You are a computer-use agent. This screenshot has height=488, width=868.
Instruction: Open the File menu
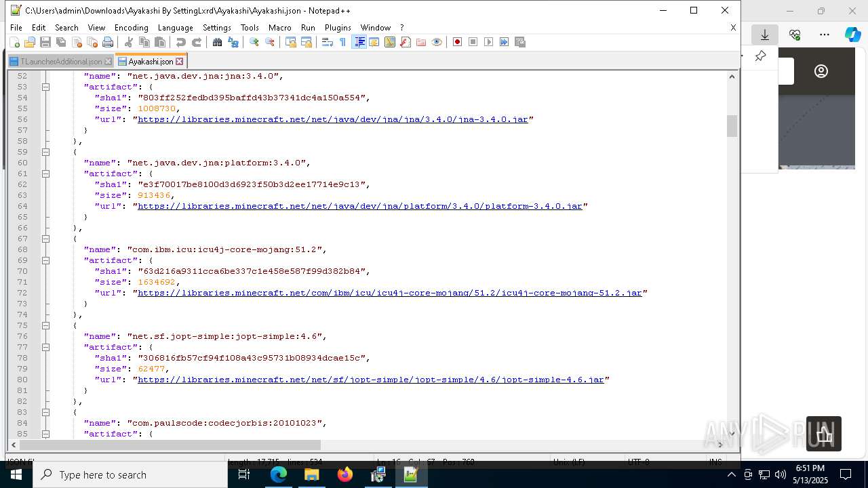[16, 28]
